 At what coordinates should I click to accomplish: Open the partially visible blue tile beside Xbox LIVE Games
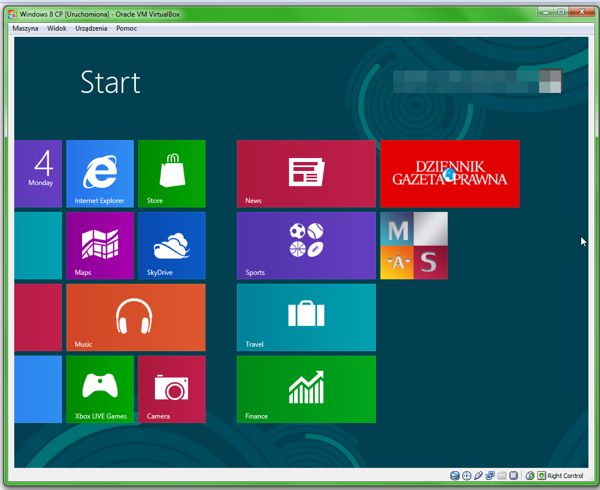38,389
